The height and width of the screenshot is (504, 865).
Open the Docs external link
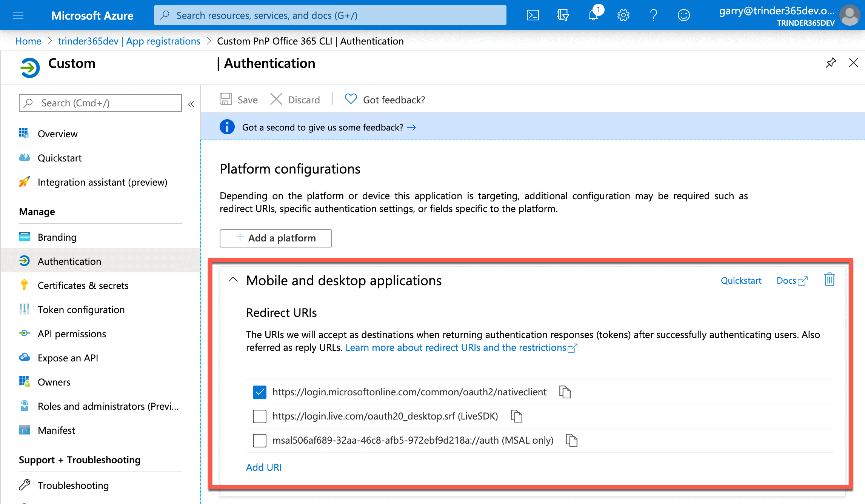pos(791,280)
